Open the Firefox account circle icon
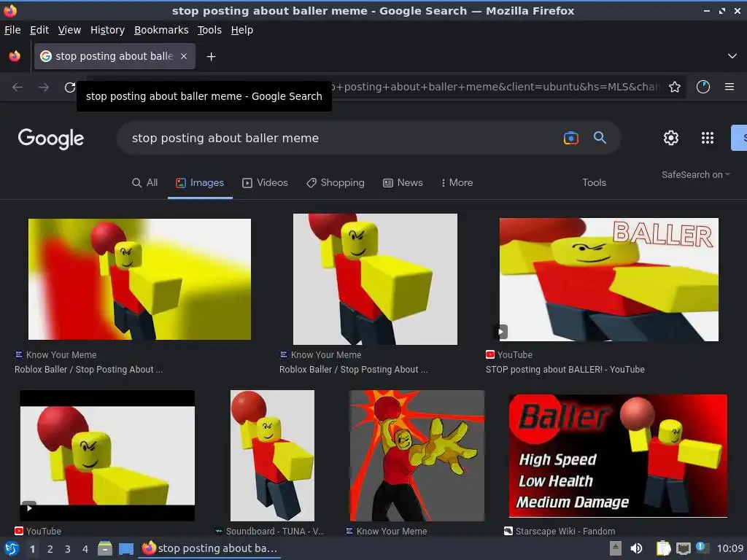Screen dimensions: 747x560 (703, 87)
